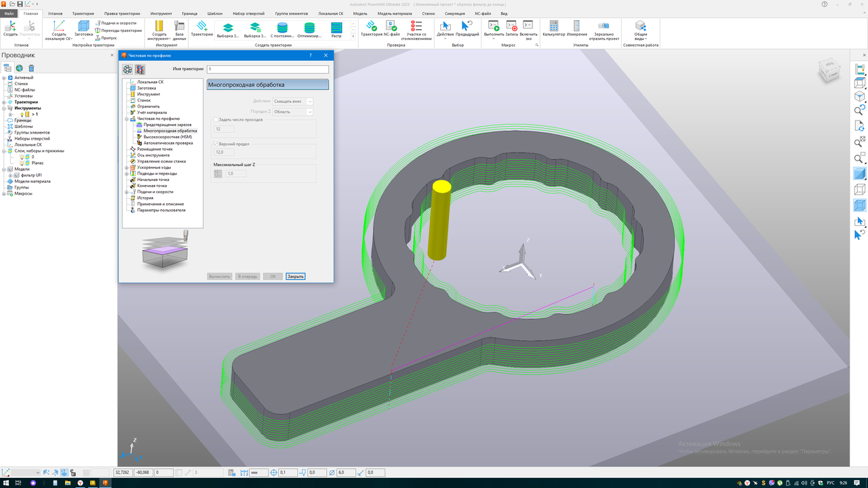Image resolution: width=868 pixels, height=488 pixels.
Task: Open the Файл menu
Action: click(9, 14)
